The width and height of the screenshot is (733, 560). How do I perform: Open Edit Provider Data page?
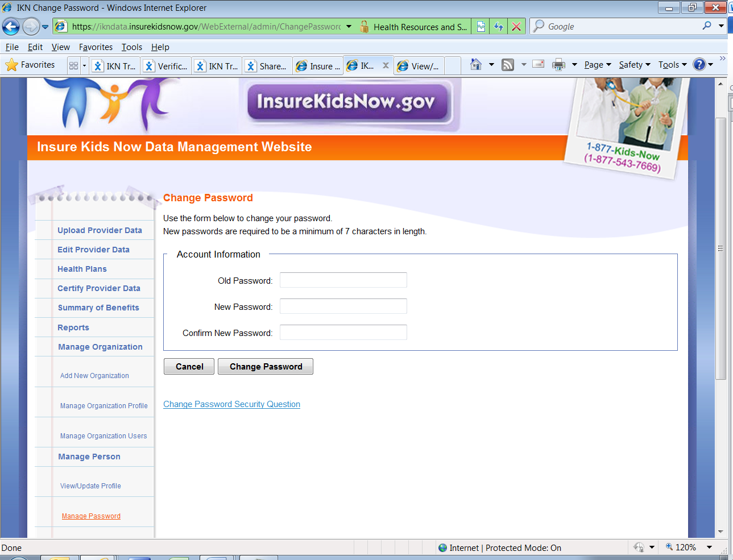pyautogui.click(x=93, y=250)
